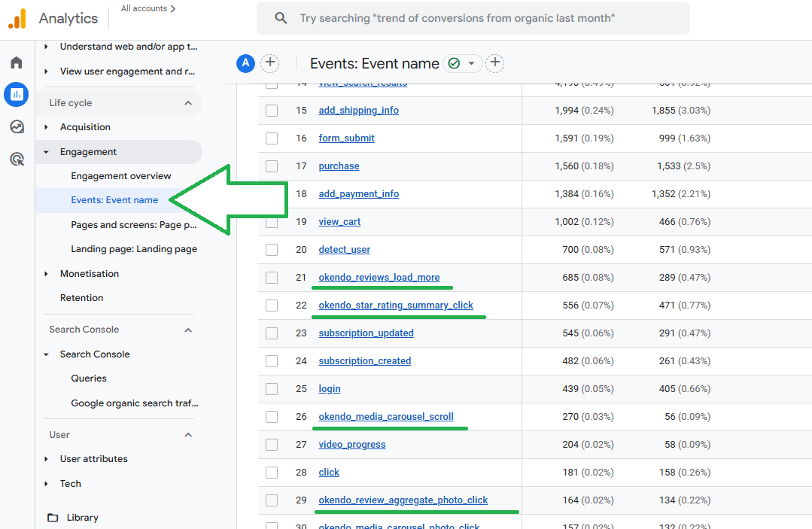The height and width of the screenshot is (529, 812).
Task: Click the search magnifier icon
Action: [x=281, y=18]
